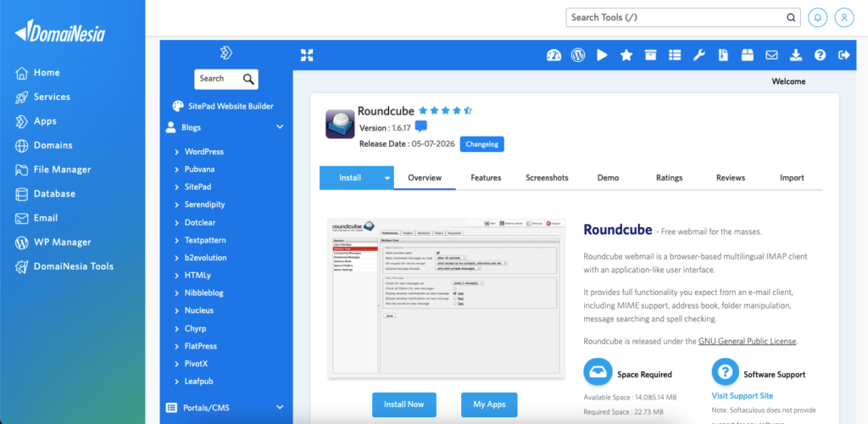This screenshot has height=424, width=868.
Task: Switch to the Screenshots tab
Action: (x=547, y=178)
